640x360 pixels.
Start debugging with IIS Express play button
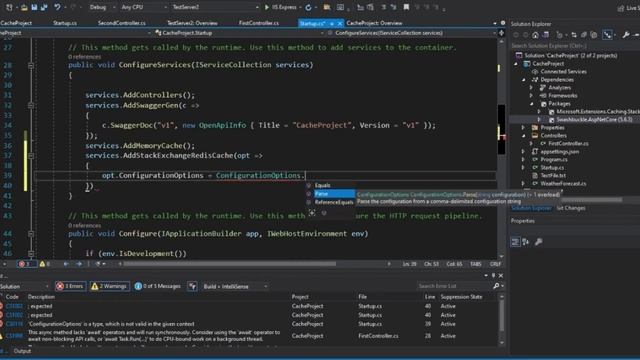[267, 7]
